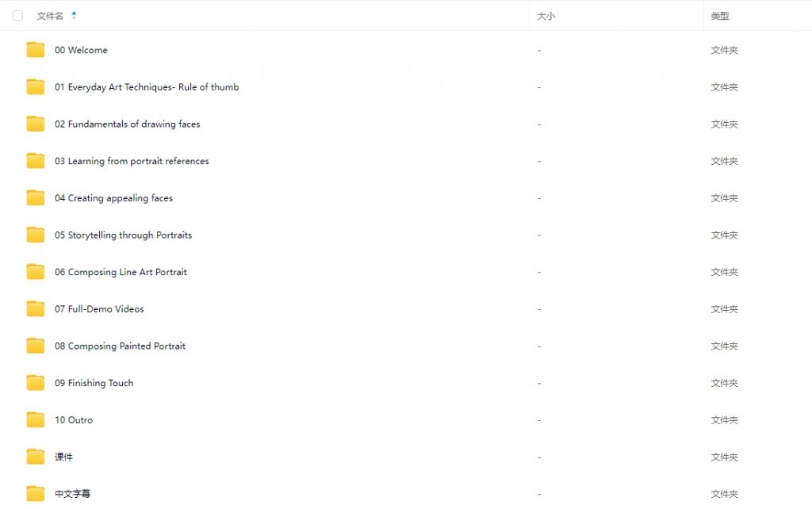The width and height of the screenshot is (812, 509).
Task: Select folder icon for 02 Fundamentals of drawing faces
Action: pyautogui.click(x=35, y=124)
